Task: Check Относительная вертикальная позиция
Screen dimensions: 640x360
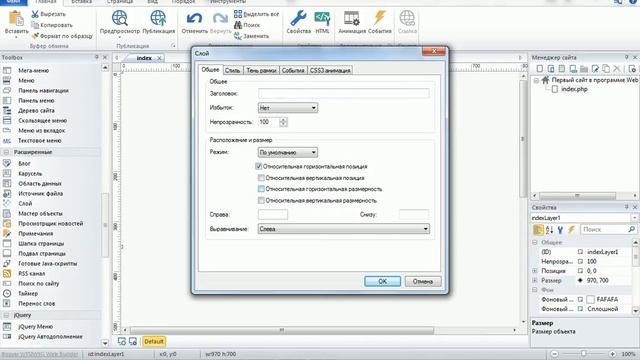Action: click(261, 178)
